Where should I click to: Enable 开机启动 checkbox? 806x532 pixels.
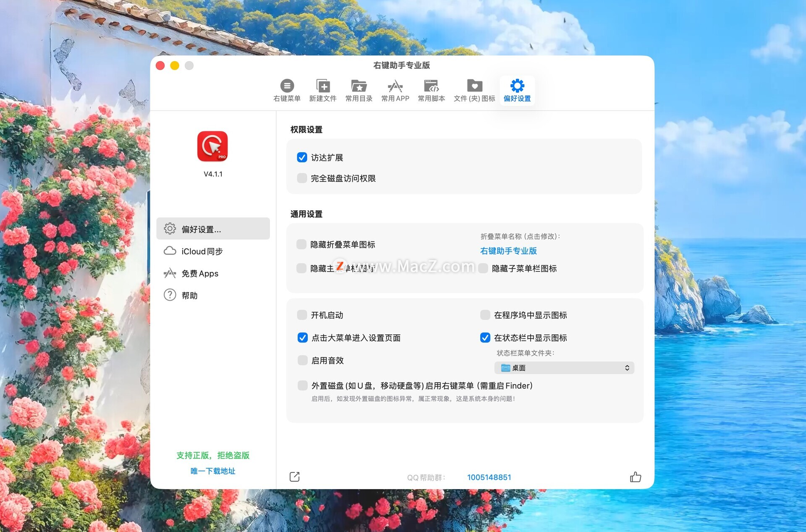click(302, 315)
